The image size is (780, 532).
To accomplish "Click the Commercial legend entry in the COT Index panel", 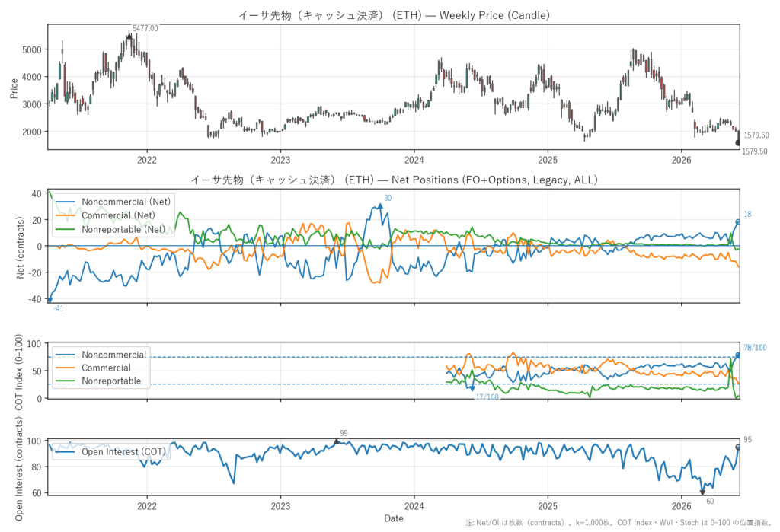I will coord(93,368).
